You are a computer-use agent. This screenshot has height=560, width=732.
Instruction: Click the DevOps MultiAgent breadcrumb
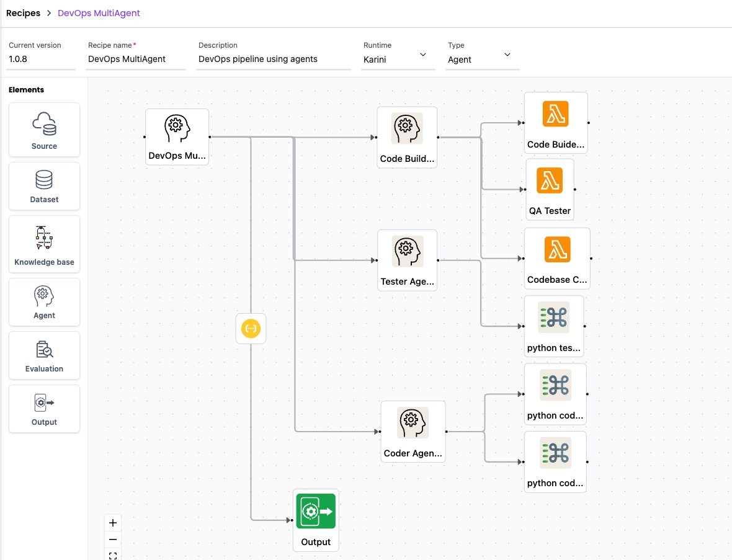[x=99, y=13]
